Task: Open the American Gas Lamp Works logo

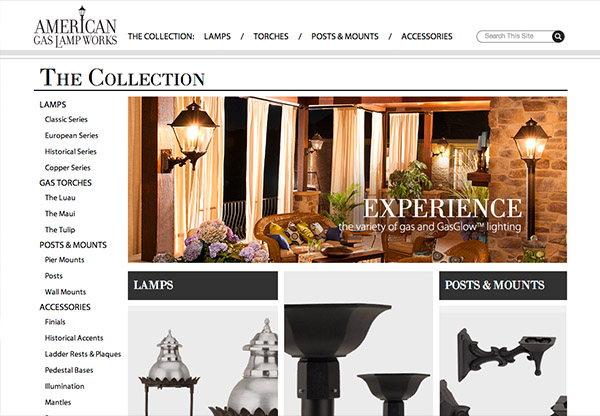Action: point(75,27)
